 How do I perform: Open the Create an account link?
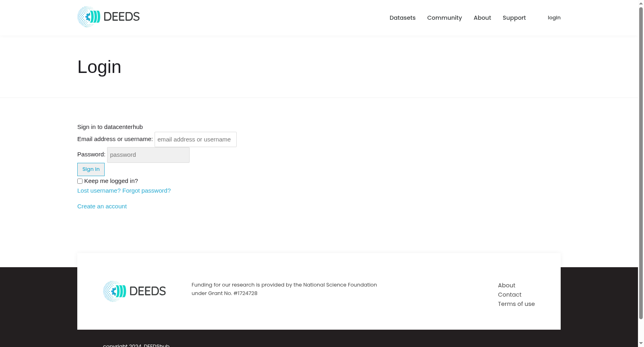click(x=102, y=206)
